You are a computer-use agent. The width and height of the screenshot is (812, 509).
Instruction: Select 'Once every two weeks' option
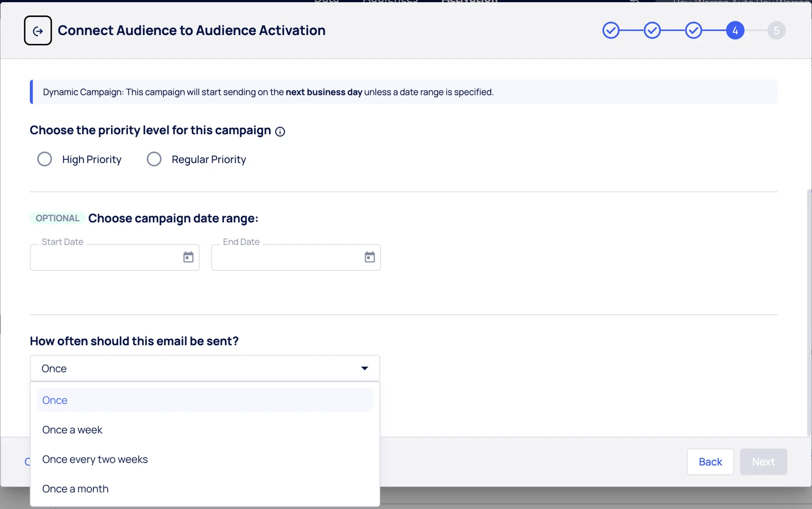point(95,459)
